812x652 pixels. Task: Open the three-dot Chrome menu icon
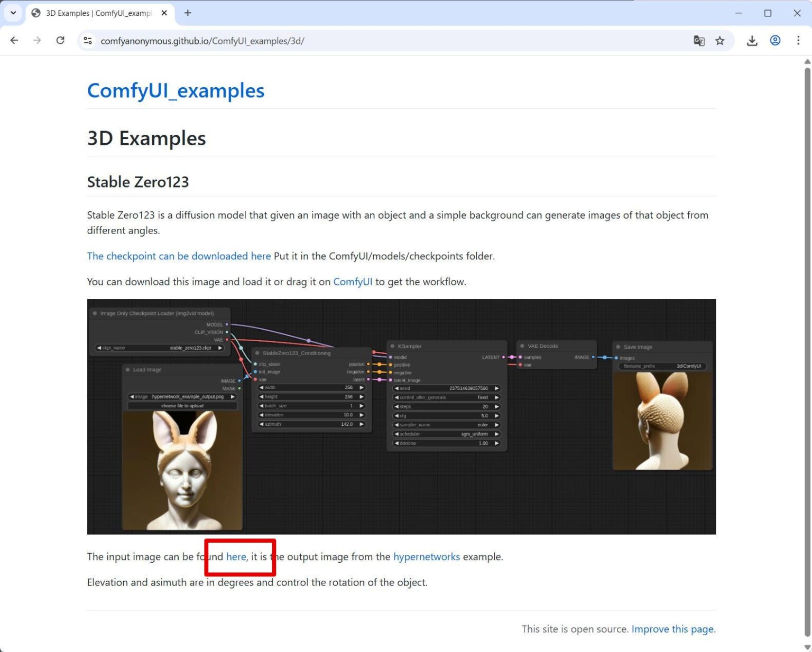799,40
